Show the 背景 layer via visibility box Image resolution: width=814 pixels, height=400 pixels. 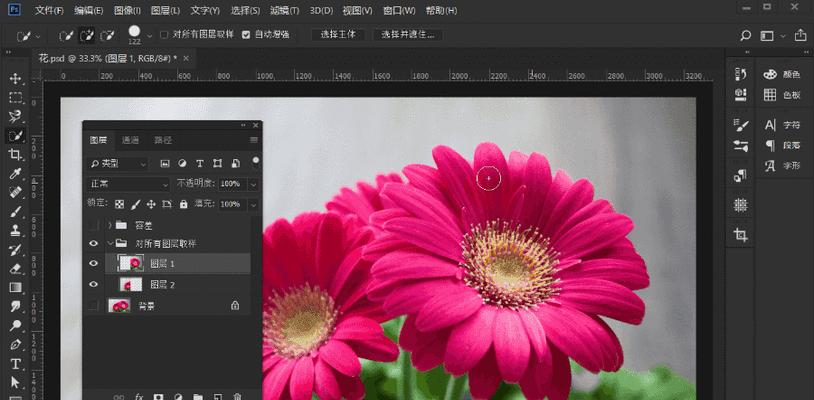click(x=93, y=306)
